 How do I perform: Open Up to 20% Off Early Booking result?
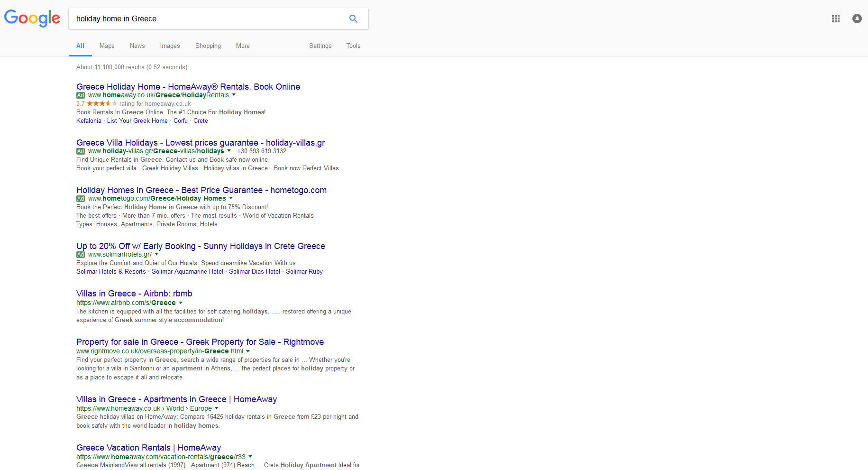pos(201,246)
